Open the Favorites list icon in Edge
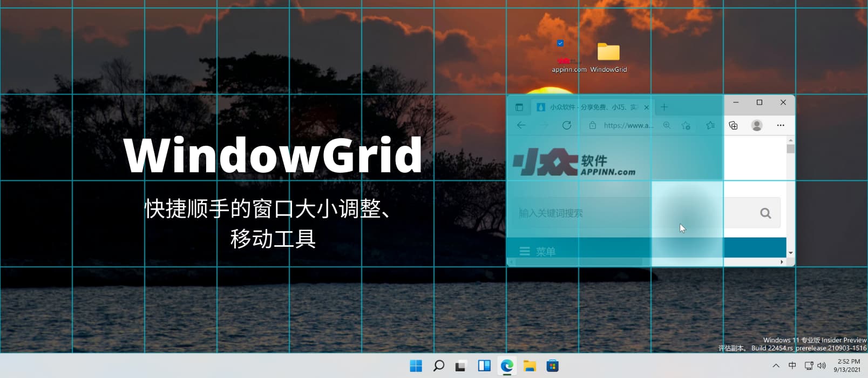868x378 pixels. pos(710,125)
